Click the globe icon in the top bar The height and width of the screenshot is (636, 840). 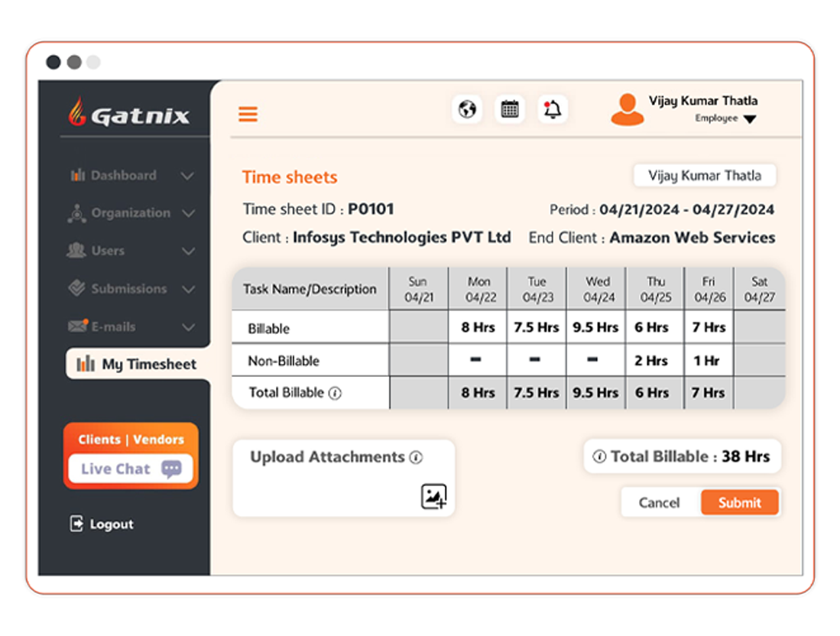pos(467,109)
